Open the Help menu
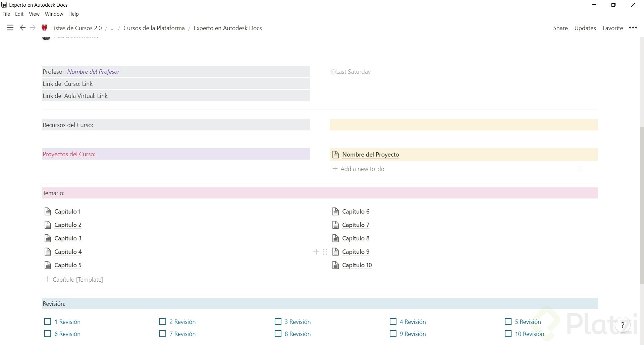The height and width of the screenshot is (345, 644). pos(73,14)
